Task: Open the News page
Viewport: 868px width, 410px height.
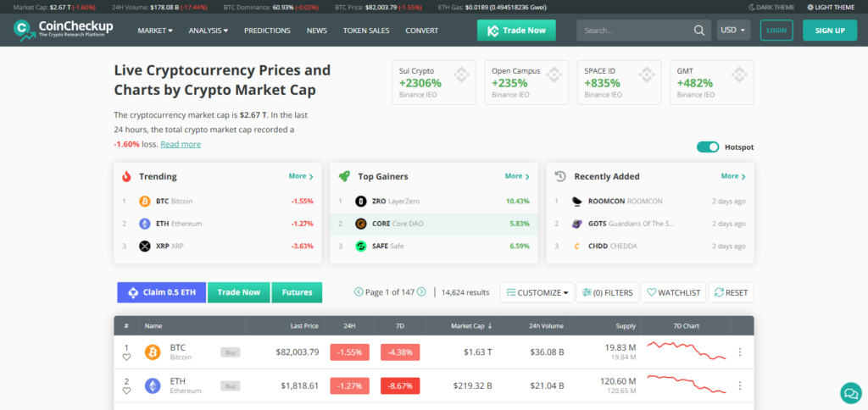Action: pos(317,30)
